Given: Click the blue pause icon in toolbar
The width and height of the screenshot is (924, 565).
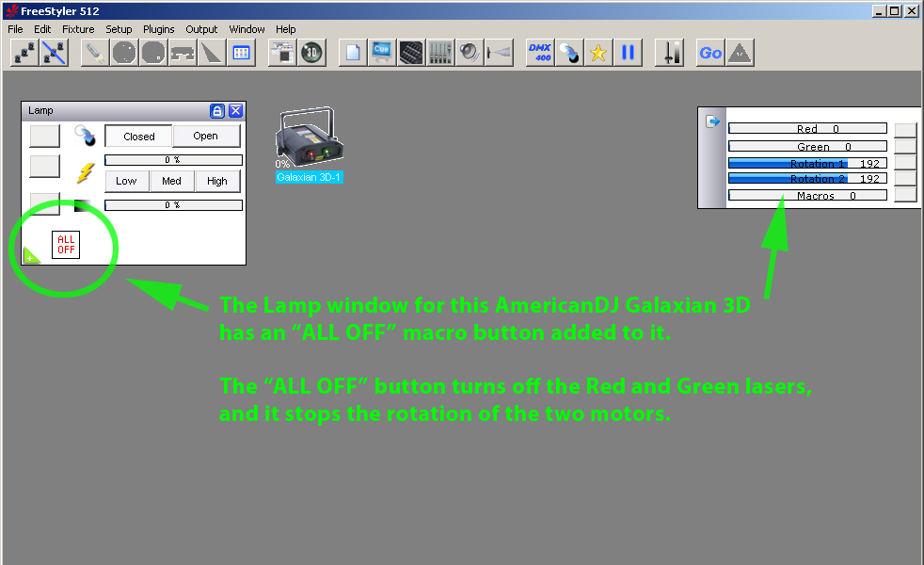Looking at the screenshot, I should pos(628,53).
